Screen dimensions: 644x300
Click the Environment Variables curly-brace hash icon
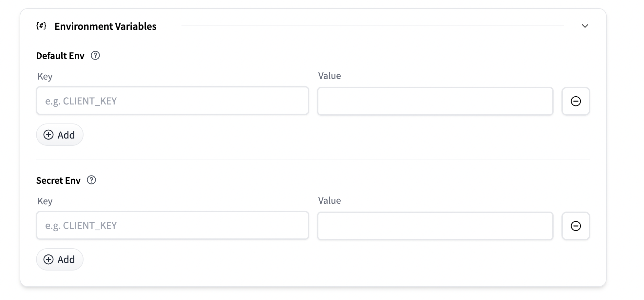[41, 26]
